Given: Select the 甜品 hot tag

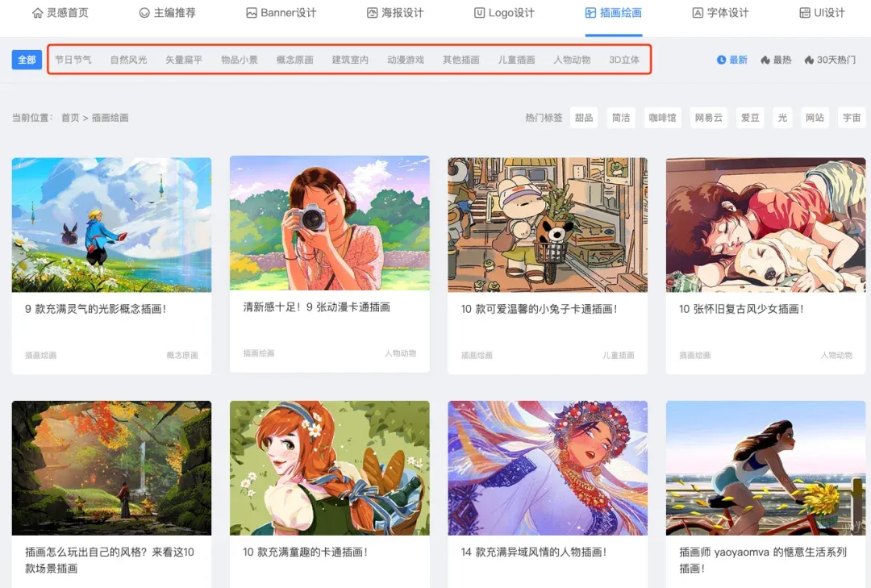Looking at the screenshot, I should [584, 117].
